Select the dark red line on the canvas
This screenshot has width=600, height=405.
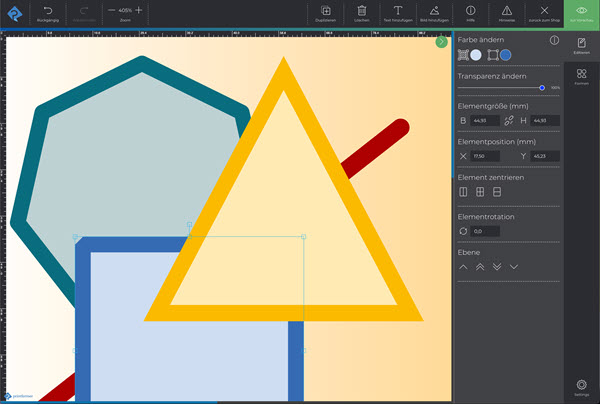[377, 147]
